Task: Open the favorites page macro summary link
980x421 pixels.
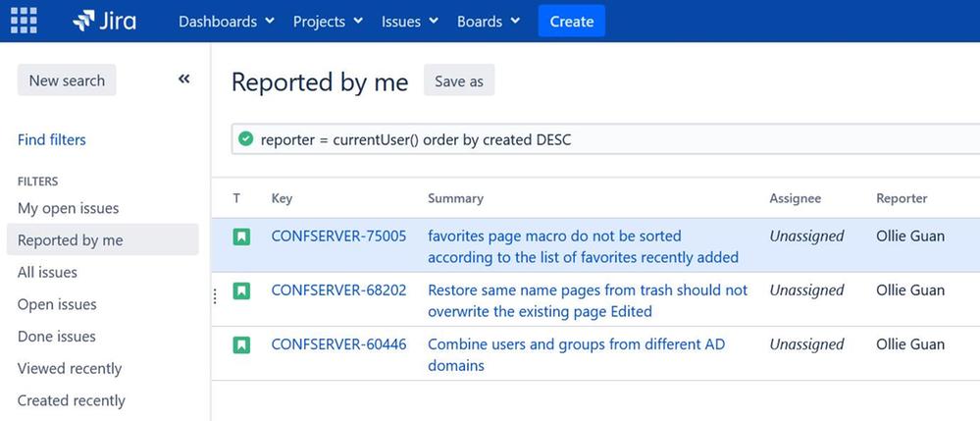Action: 583,246
